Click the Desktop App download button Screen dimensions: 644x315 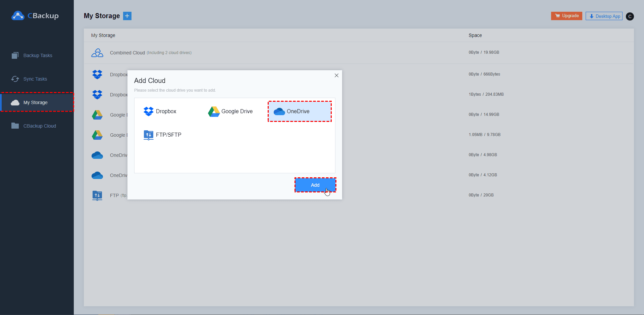coord(604,16)
